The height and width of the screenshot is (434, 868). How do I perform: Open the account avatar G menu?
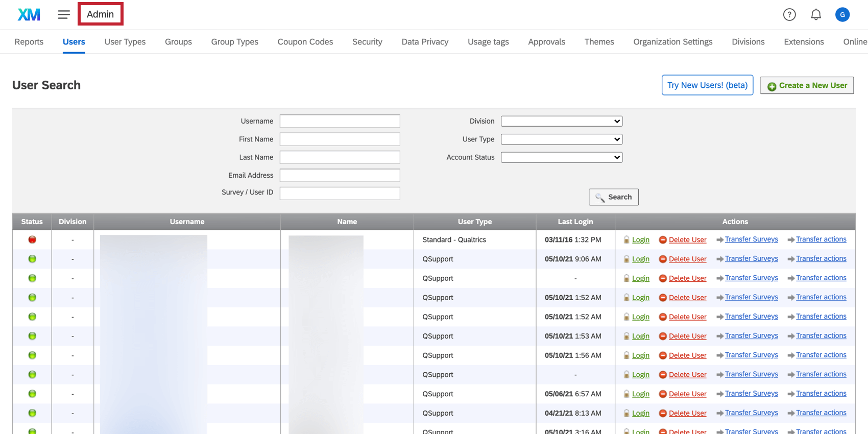pyautogui.click(x=842, y=14)
